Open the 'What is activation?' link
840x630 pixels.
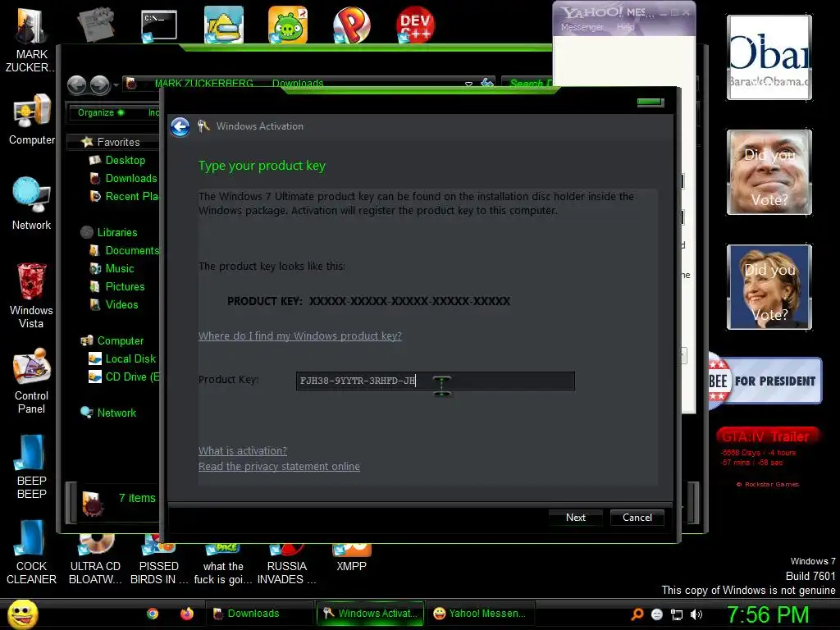click(243, 450)
